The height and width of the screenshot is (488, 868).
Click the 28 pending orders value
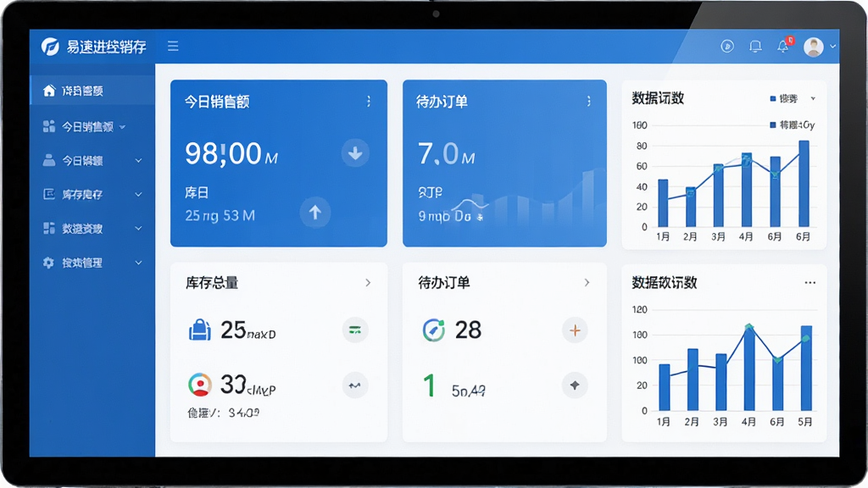click(468, 330)
